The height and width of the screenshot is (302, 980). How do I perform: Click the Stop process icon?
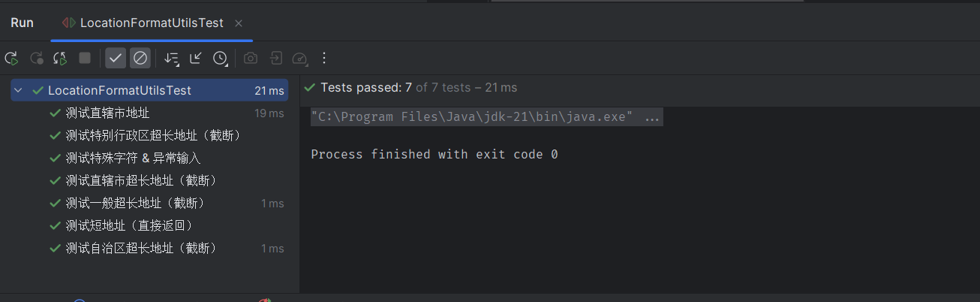click(x=85, y=58)
